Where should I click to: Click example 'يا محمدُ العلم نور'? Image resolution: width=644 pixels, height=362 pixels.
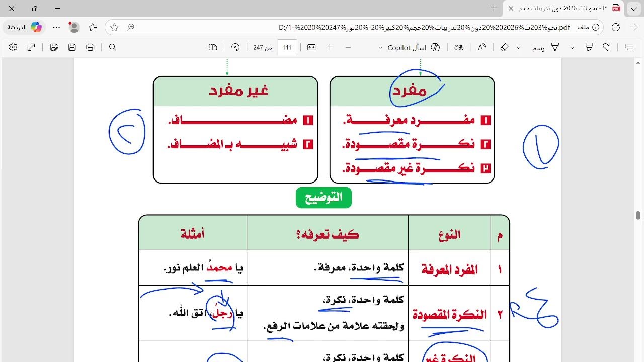point(203,268)
